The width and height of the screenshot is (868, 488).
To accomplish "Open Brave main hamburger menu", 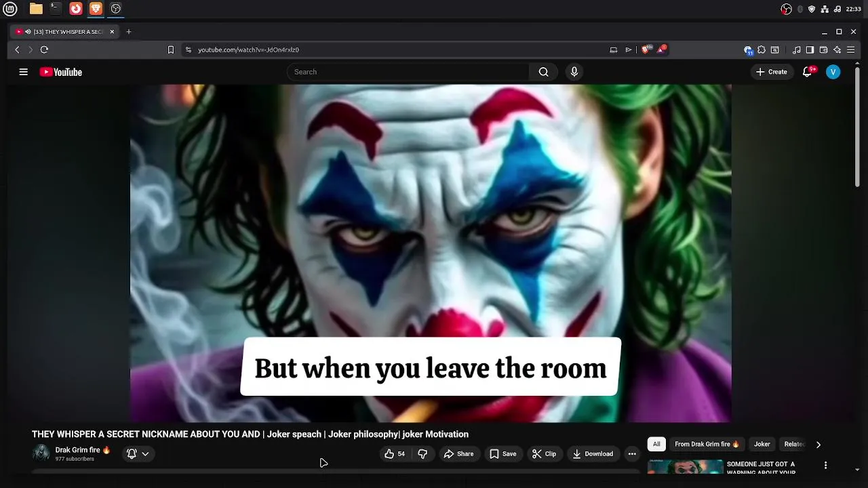I will 851,49.
